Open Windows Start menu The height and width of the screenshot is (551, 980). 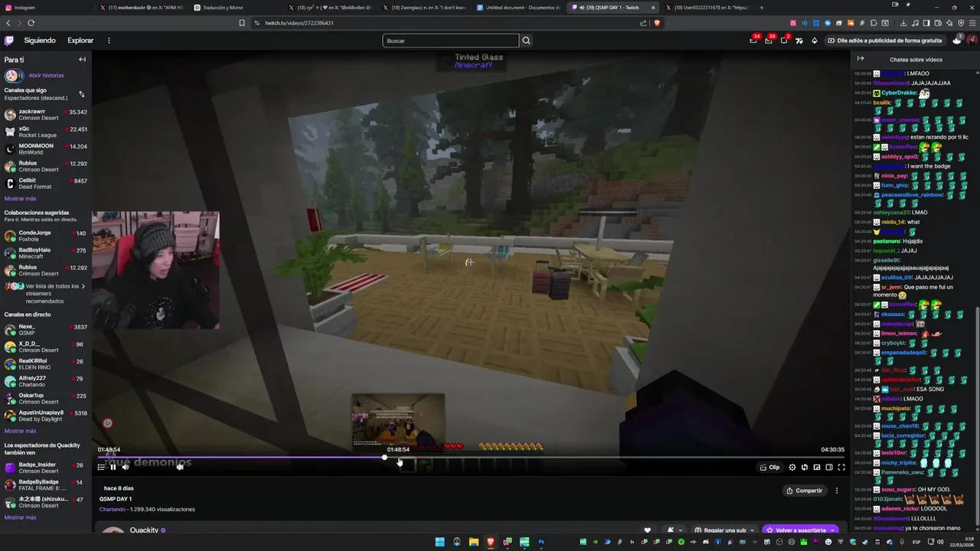pyautogui.click(x=439, y=542)
